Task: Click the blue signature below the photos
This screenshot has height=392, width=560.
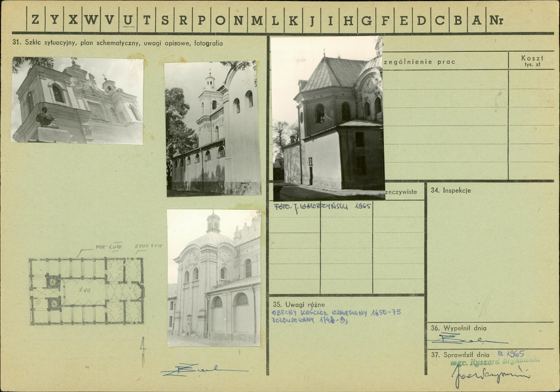Action: click(204, 370)
